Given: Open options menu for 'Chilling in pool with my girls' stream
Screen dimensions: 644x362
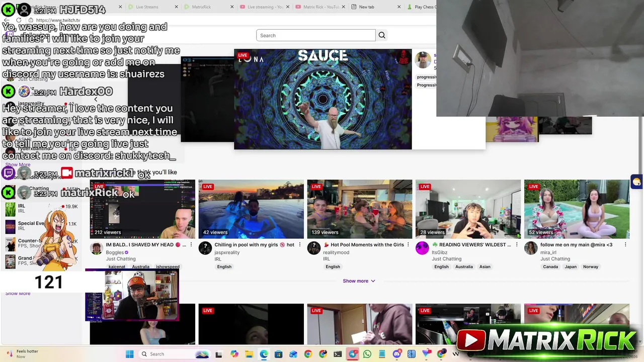Looking at the screenshot, I should pos(300,245).
